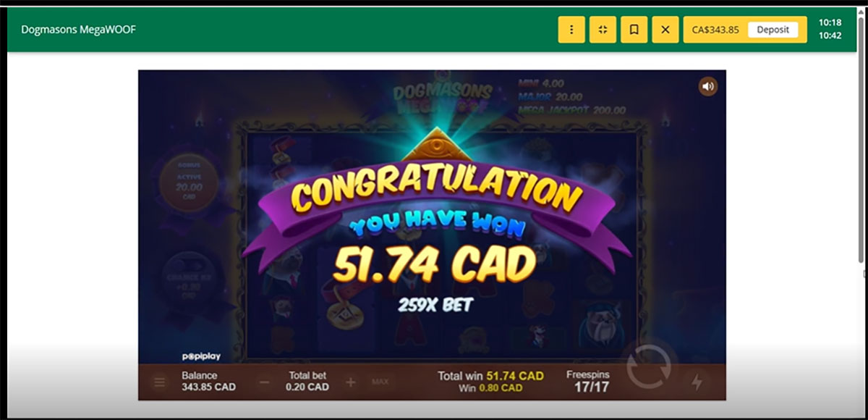868x420 pixels.
Task: Decrease total bet with the minus button
Action: pyautogui.click(x=265, y=382)
